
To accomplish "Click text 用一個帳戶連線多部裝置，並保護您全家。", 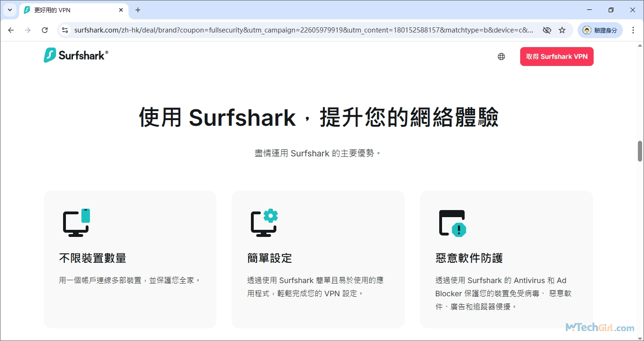I will coord(130,280).
